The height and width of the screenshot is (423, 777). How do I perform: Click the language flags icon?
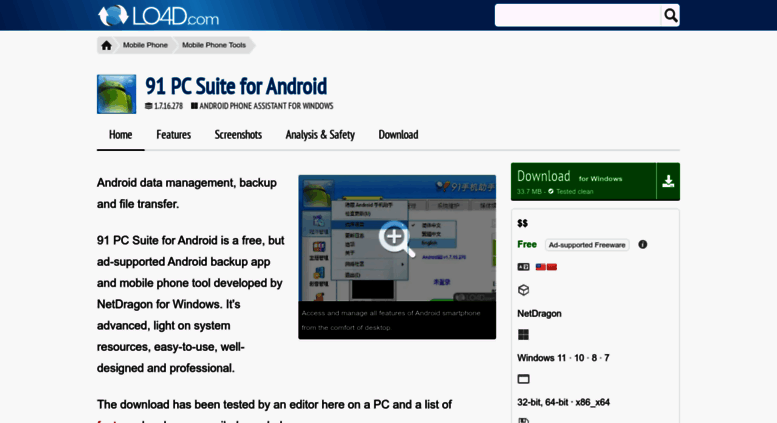click(x=546, y=267)
